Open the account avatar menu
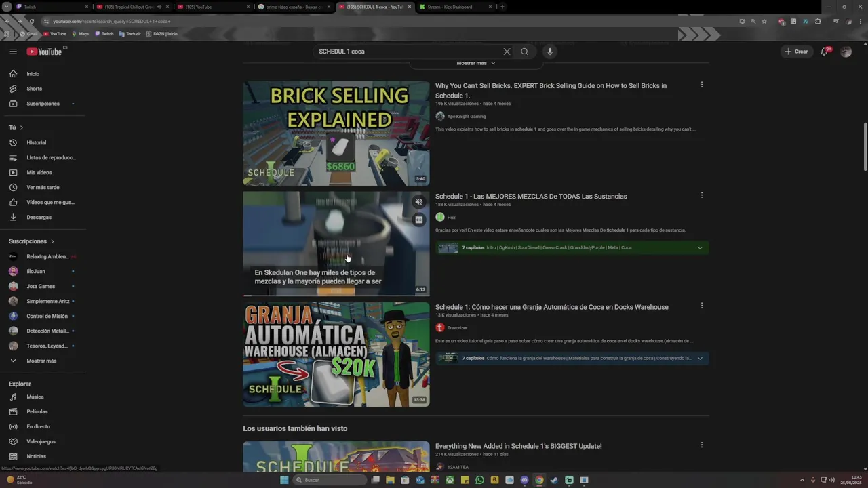The image size is (868, 488). pyautogui.click(x=846, y=52)
